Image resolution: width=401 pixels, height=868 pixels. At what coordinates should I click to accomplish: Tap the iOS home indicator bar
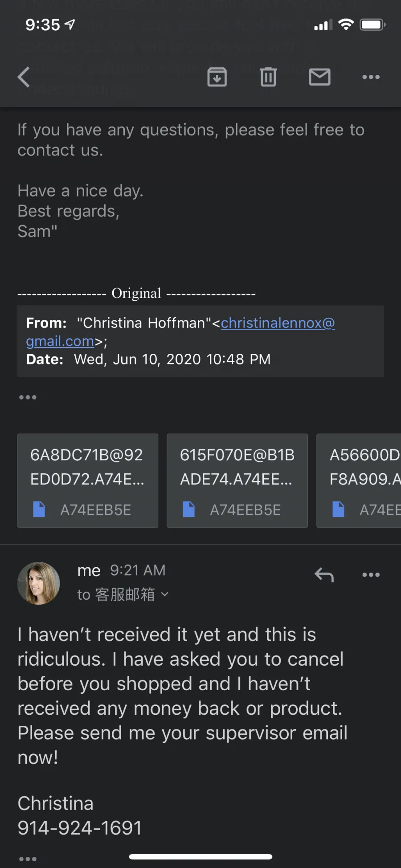(x=200, y=856)
